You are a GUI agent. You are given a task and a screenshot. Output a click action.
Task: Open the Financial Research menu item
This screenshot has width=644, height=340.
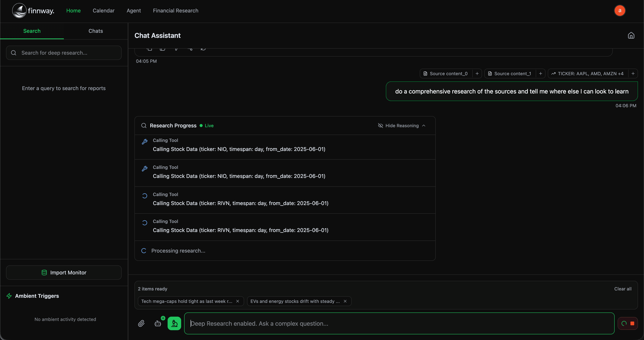tap(175, 11)
